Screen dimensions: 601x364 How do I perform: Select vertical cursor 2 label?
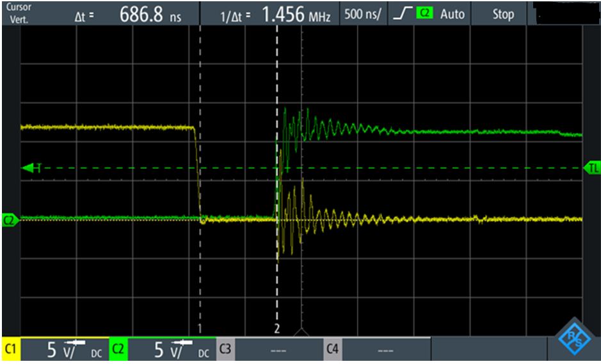pyautogui.click(x=276, y=328)
